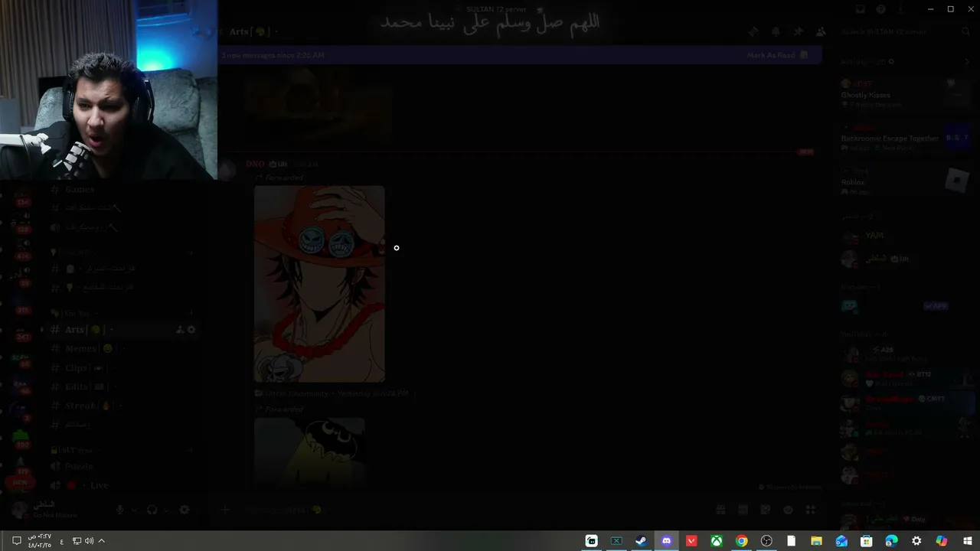The width and height of the screenshot is (980, 551).
Task: Toggle headphone deafen in the user panel
Action: pos(152,510)
